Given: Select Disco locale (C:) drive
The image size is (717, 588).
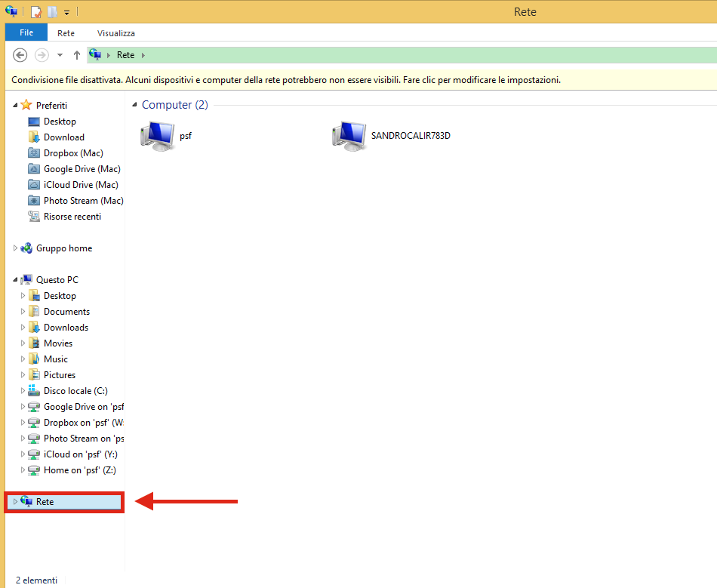Looking at the screenshot, I should coord(75,391).
